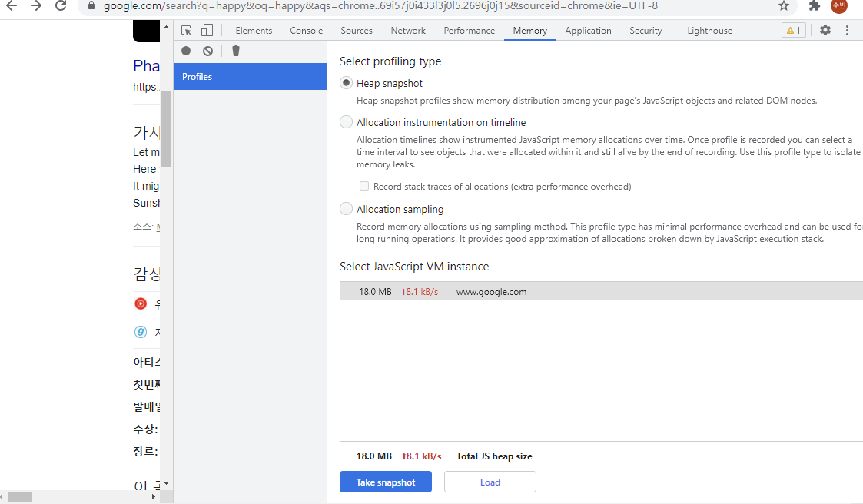The height and width of the screenshot is (504, 863).
Task: Toggle the device toolbar icon
Action: coord(207,30)
